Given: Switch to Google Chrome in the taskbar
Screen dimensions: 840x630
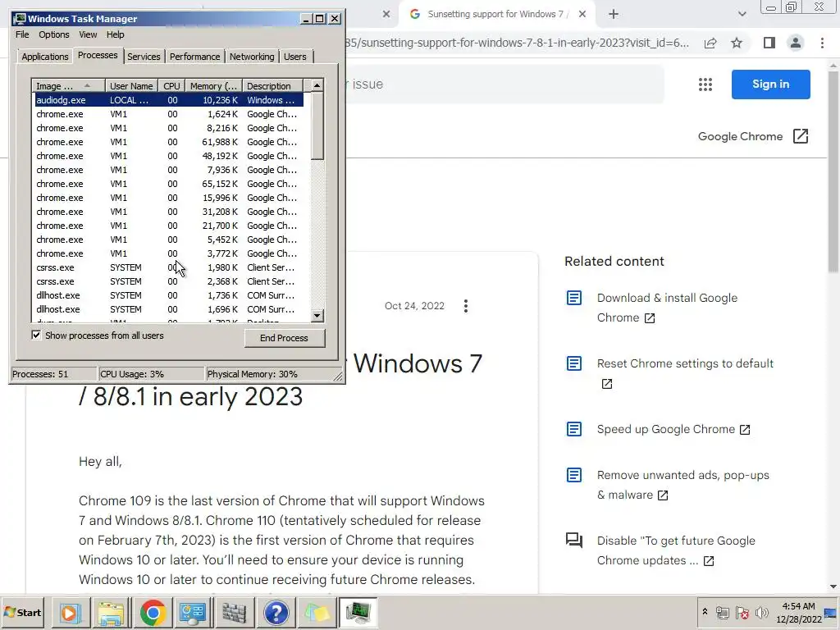Looking at the screenshot, I should [153, 612].
